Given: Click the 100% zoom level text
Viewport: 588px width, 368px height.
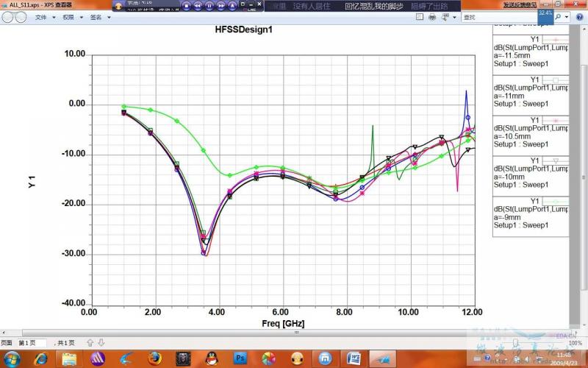Looking at the screenshot, I should coord(575,343).
